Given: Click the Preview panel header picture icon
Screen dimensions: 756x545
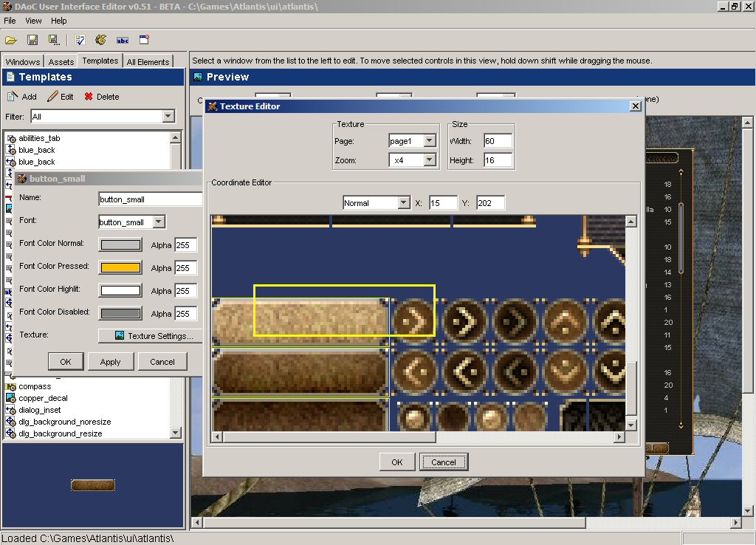Looking at the screenshot, I should point(198,77).
